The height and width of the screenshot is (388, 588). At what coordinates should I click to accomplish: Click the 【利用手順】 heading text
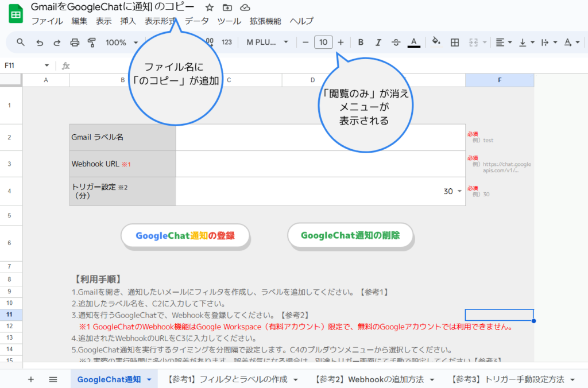coord(98,280)
